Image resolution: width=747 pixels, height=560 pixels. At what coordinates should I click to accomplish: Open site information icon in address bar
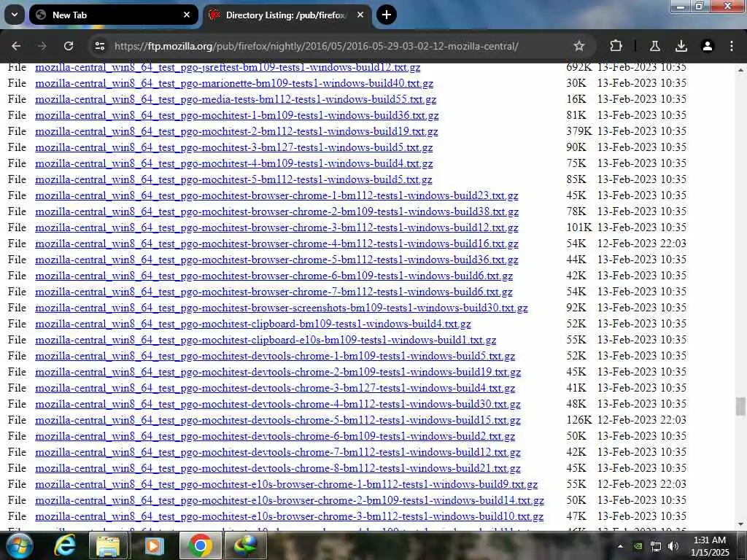pyautogui.click(x=100, y=46)
